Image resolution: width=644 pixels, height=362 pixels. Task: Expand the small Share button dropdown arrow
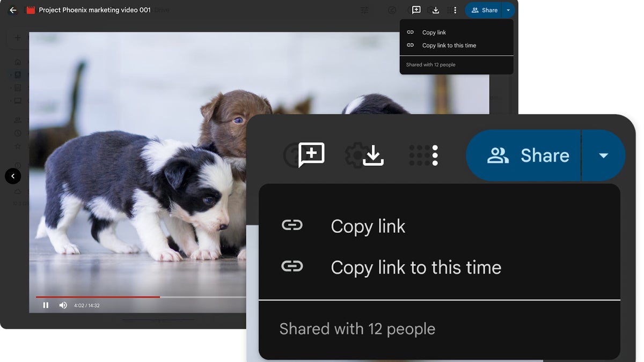[508, 10]
